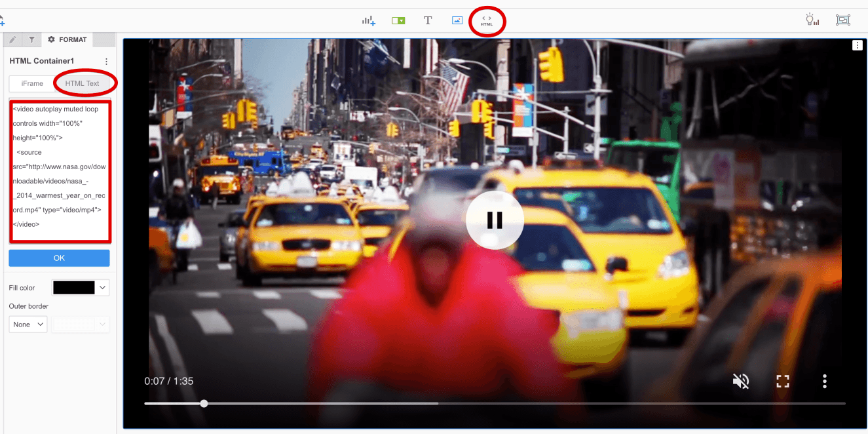868x434 pixels.
Task: Select the HTML Text mode
Action: point(83,83)
